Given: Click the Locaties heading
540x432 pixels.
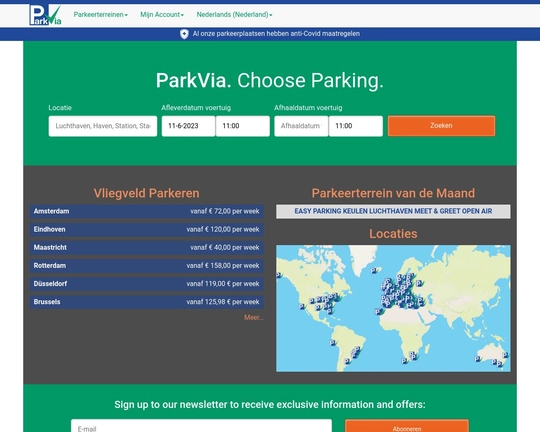Looking at the screenshot, I should coord(393,234).
